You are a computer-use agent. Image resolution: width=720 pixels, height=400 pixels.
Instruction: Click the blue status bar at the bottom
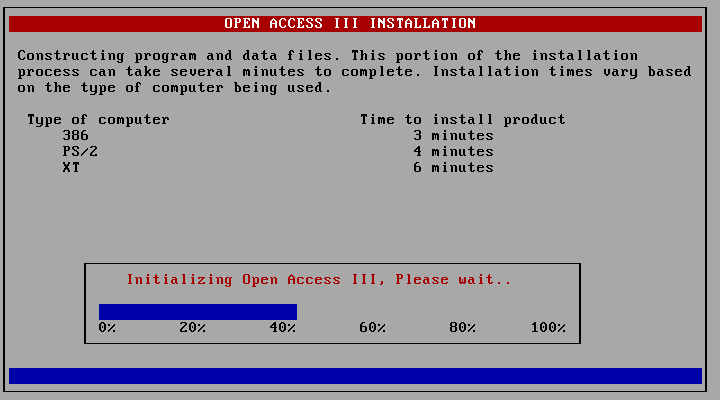tap(355, 376)
